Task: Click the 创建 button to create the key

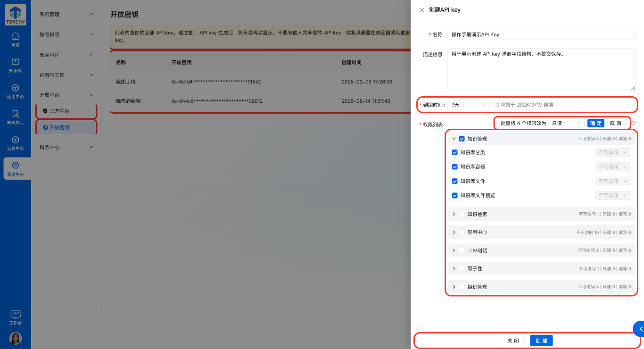Action: click(541, 340)
